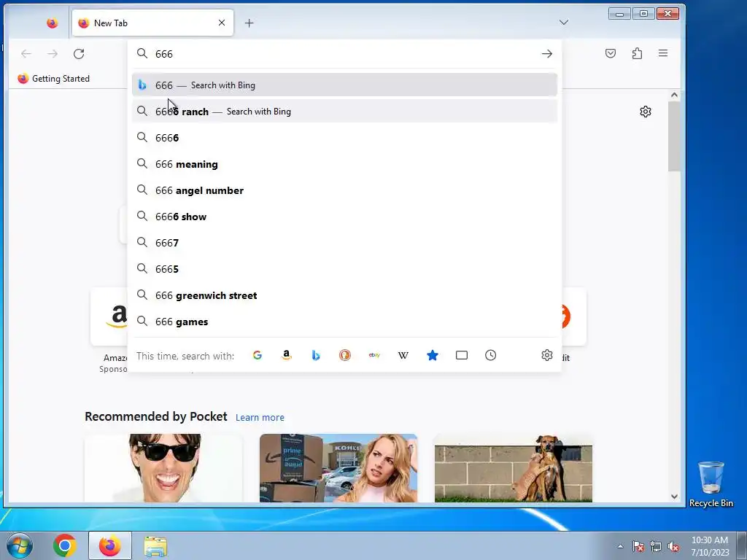
Task: Open the Firefox application menu
Action: 663,53
